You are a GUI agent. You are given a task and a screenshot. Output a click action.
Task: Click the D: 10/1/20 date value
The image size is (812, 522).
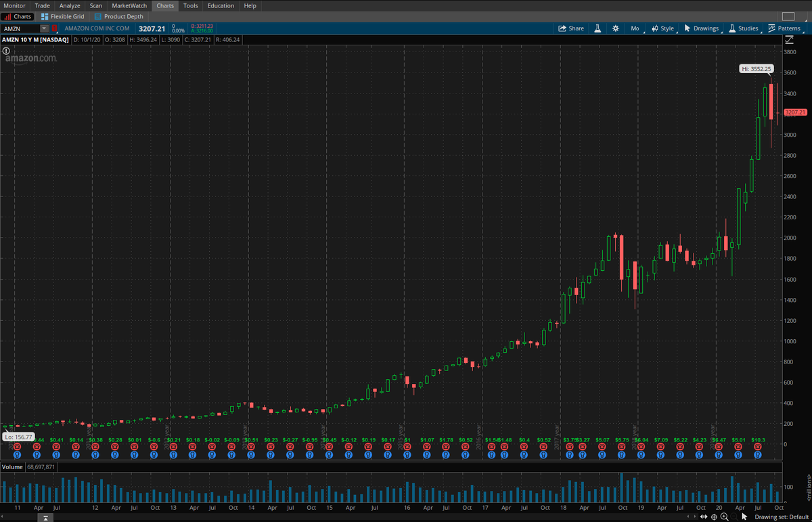86,40
